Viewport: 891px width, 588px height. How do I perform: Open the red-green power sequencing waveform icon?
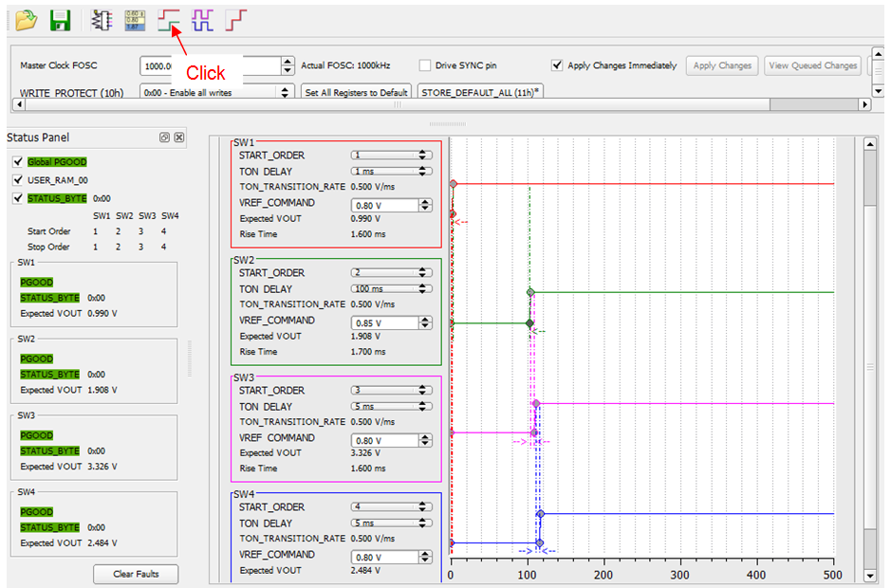point(169,20)
